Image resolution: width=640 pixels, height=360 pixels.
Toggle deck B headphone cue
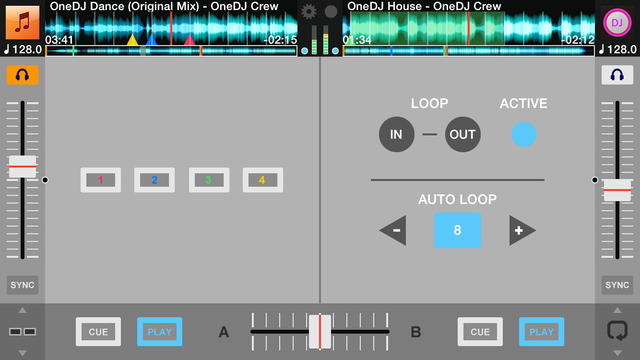tap(617, 75)
